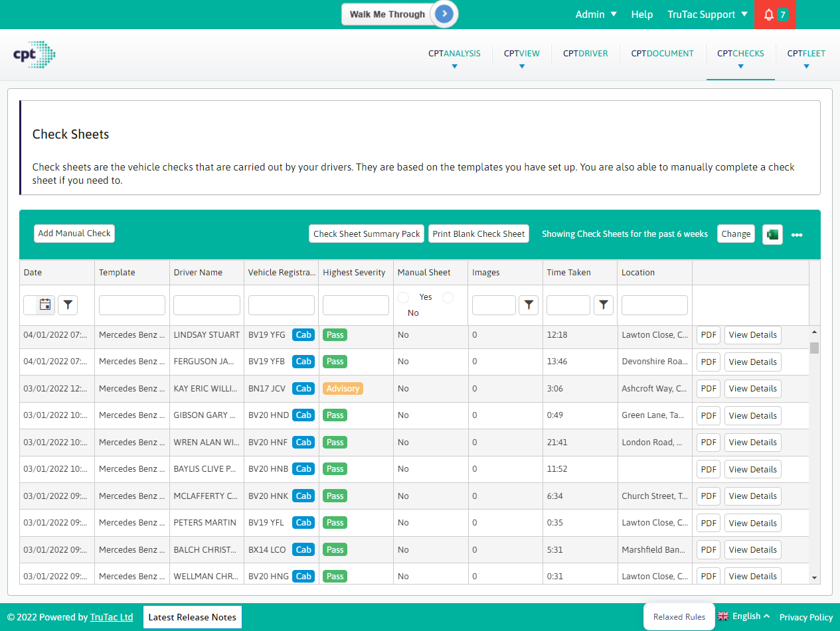Open the CPTFLEET tab
Screen dimensions: 840x631
pyautogui.click(x=805, y=54)
